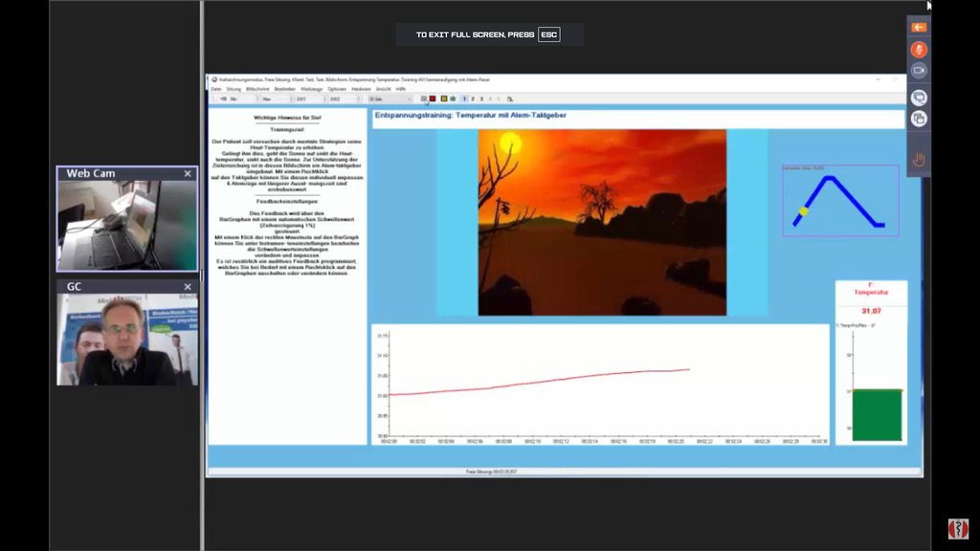Open the Datei menu

[216, 89]
